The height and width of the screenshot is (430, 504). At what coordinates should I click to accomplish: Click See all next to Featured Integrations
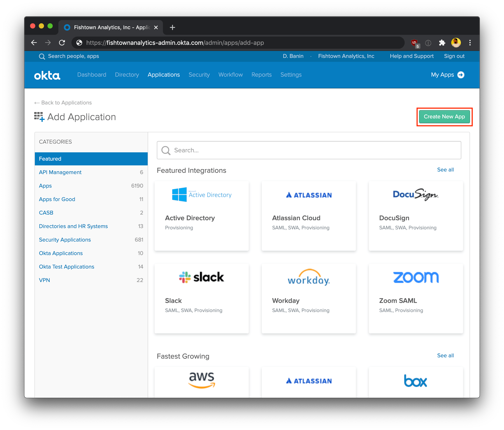(445, 170)
